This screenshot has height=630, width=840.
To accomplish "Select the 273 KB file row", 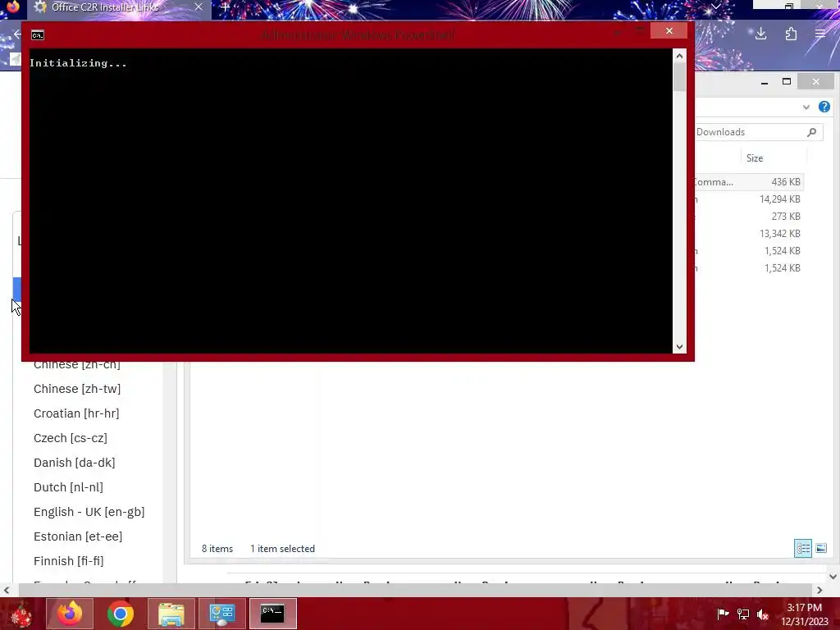I will click(749, 217).
